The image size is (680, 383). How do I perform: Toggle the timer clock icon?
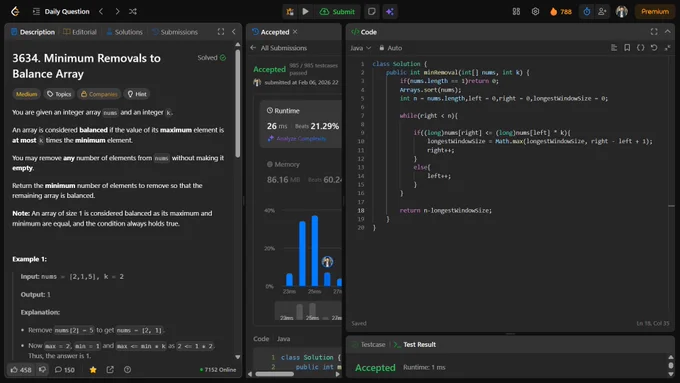[587, 12]
